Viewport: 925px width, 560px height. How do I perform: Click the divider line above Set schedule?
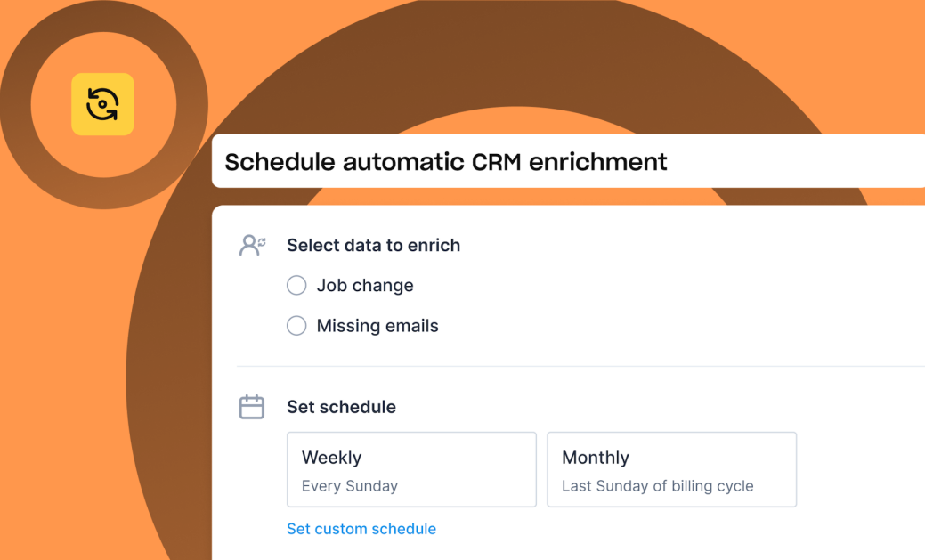click(580, 366)
